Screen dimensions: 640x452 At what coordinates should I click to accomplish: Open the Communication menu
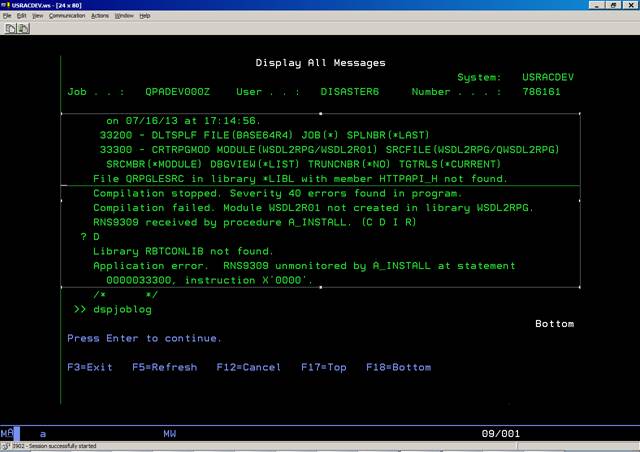pyautogui.click(x=67, y=16)
